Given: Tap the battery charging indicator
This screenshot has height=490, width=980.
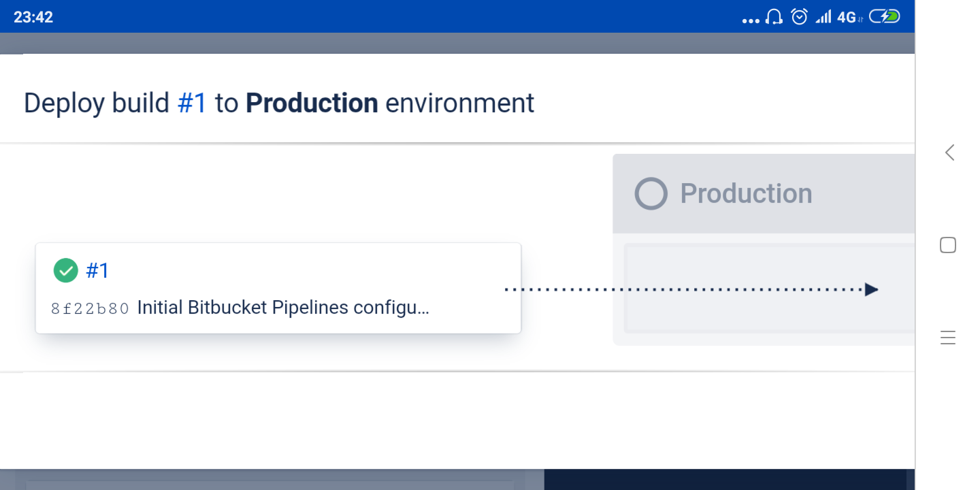Looking at the screenshot, I should [885, 17].
